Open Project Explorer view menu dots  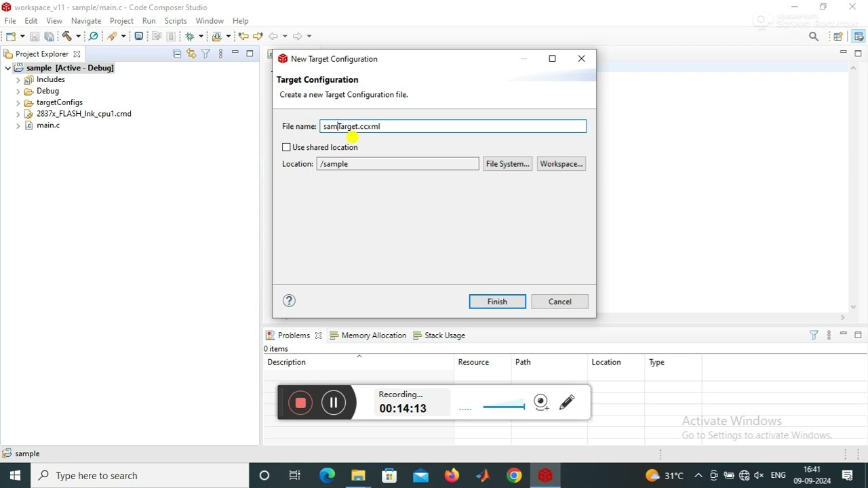tap(220, 54)
